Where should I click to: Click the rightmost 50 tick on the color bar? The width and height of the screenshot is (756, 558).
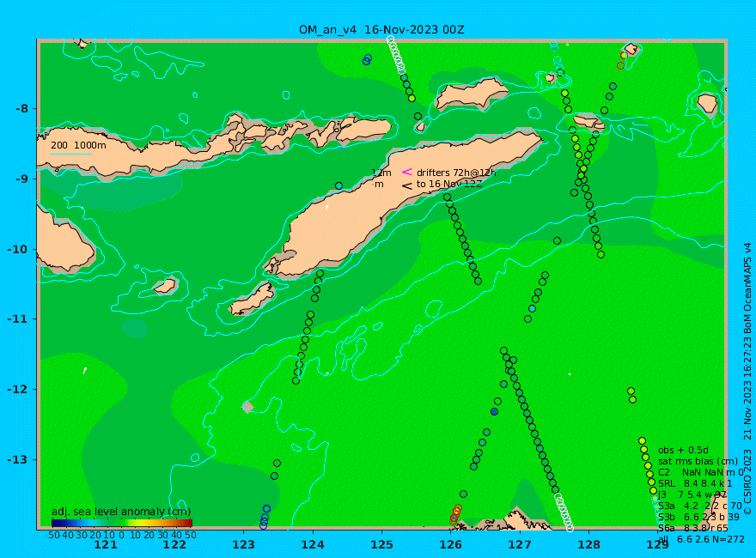click(x=191, y=535)
